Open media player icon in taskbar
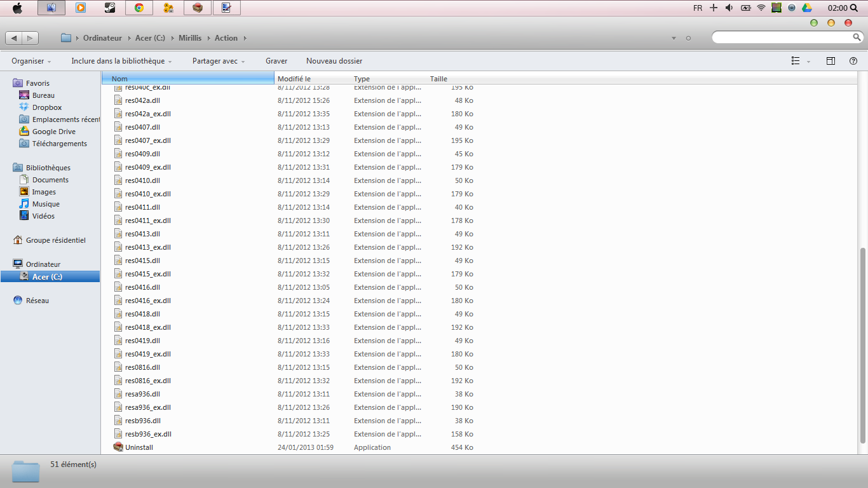868x488 pixels. (81, 8)
